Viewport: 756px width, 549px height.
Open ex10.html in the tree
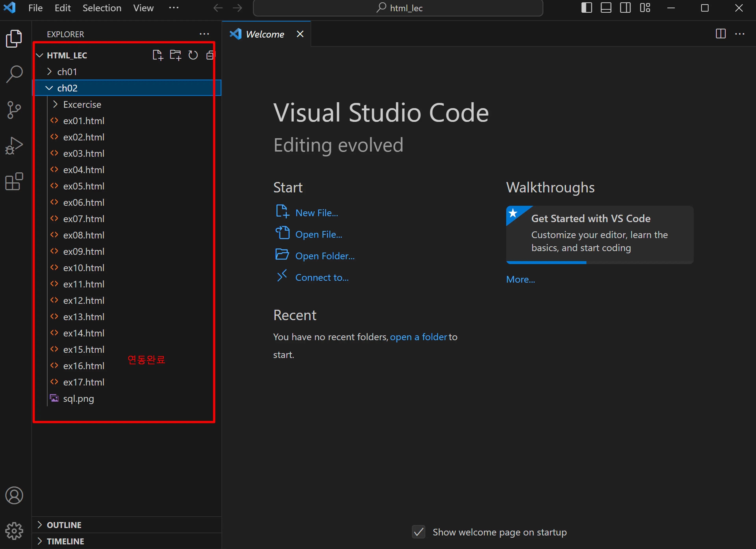pos(127,268)
